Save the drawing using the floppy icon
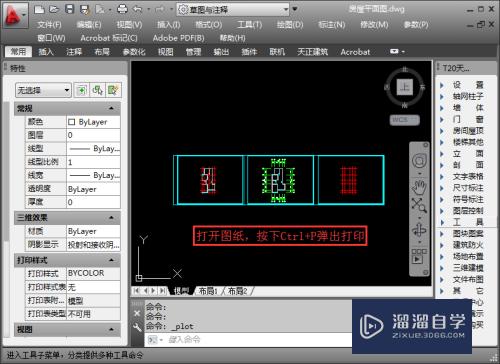Viewport: 500px width, 364px height. 69,9
